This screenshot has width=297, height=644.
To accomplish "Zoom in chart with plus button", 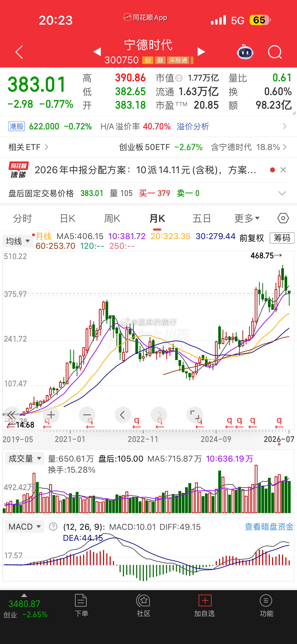I will [51, 415].
